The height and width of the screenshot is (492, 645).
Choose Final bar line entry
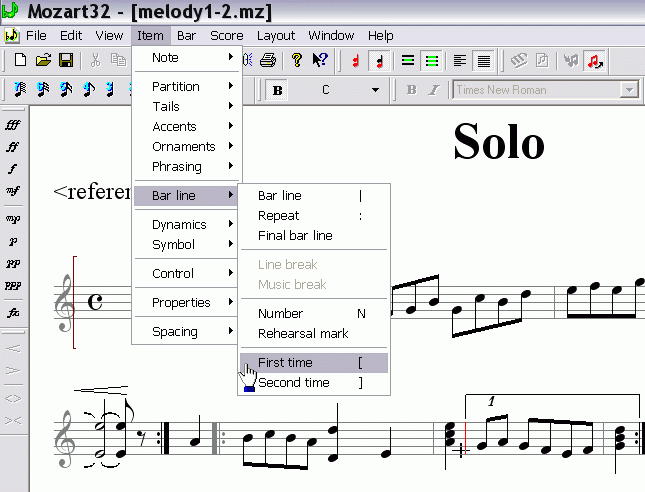(314, 236)
